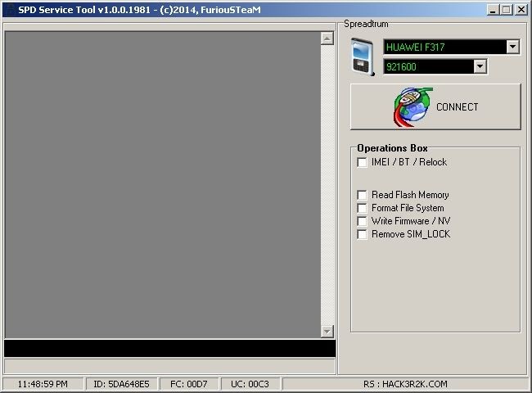
Task: Toggle Remove SIM_LOCK checkbox
Action: [x=362, y=234]
